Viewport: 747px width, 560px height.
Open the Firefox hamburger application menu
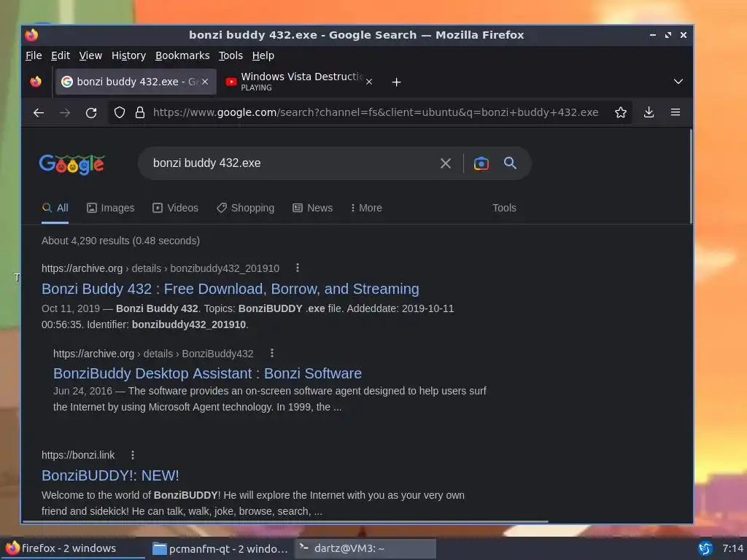tap(675, 112)
